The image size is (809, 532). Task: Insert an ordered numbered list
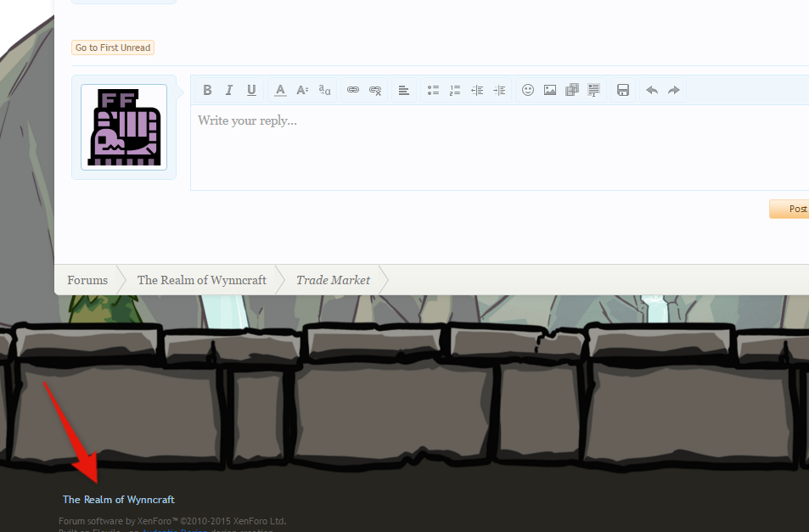pyautogui.click(x=455, y=90)
